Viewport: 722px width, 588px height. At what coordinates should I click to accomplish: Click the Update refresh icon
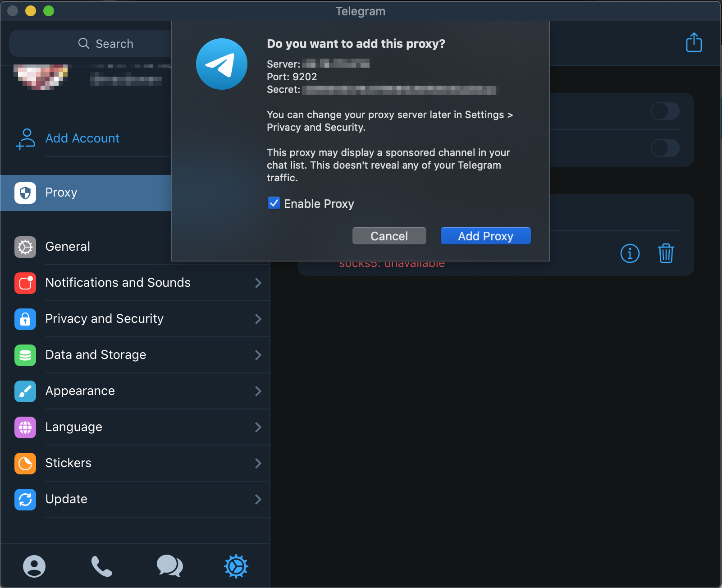[x=25, y=500]
